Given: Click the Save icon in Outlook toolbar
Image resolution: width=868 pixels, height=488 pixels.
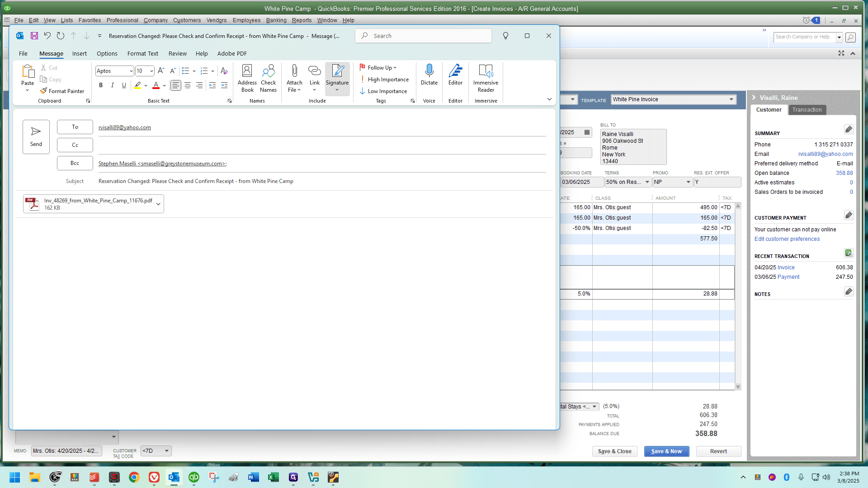Looking at the screenshot, I should click(x=34, y=36).
